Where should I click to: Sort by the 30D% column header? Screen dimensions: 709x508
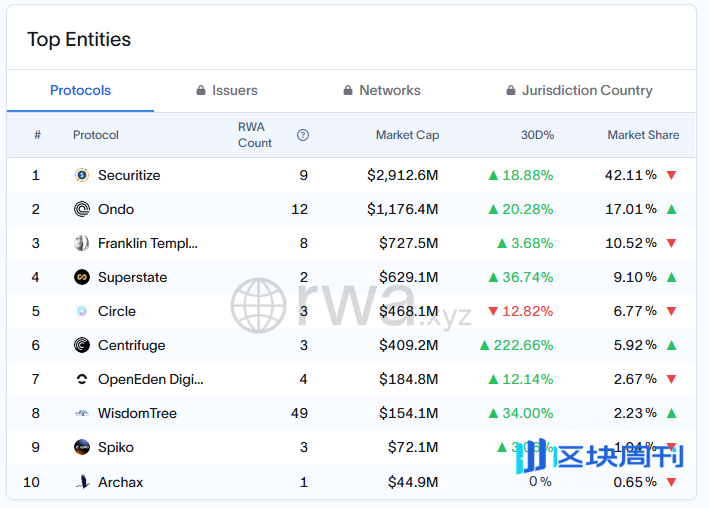click(x=537, y=135)
